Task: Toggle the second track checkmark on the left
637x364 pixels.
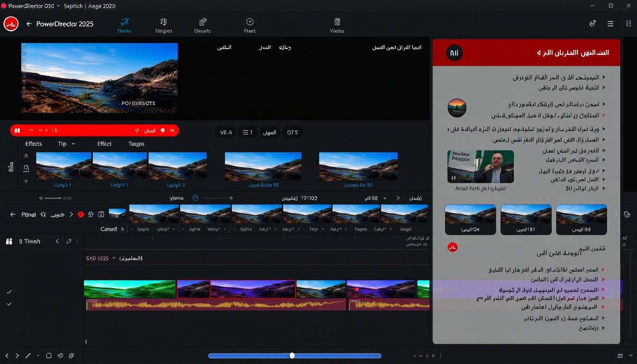Action: click(x=9, y=304)
